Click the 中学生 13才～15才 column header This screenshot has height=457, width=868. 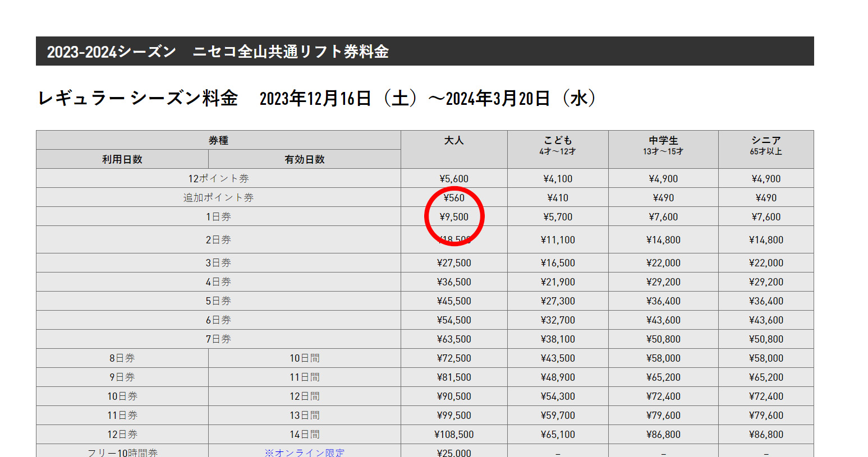click(x=663, y=149)
